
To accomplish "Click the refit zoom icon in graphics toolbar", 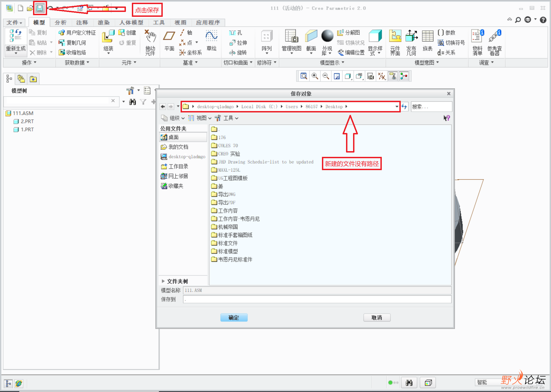I will point(304,76).
